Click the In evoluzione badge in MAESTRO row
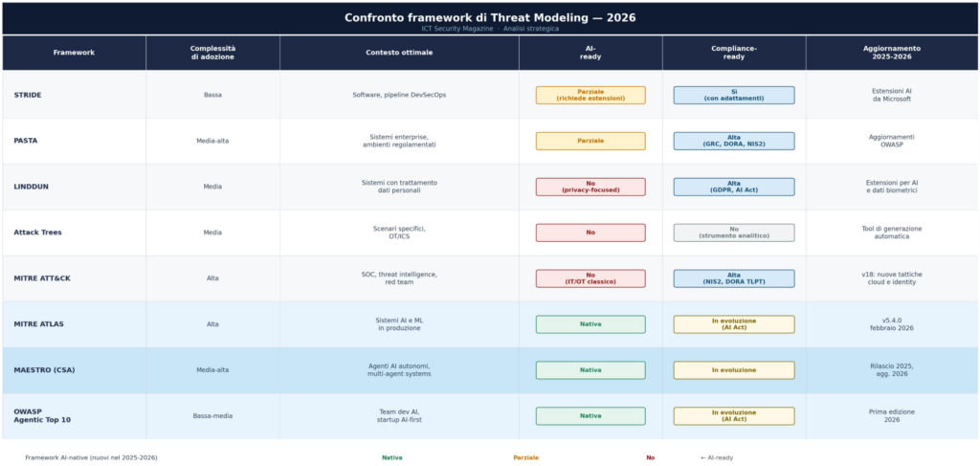This screenshot has width=980, height=466. click(734, 369)
